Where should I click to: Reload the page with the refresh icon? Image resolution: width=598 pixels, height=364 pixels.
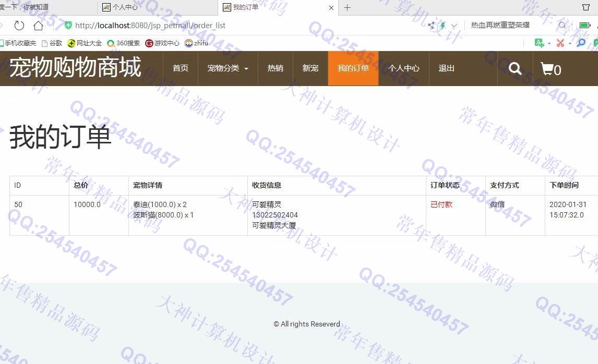19,26
